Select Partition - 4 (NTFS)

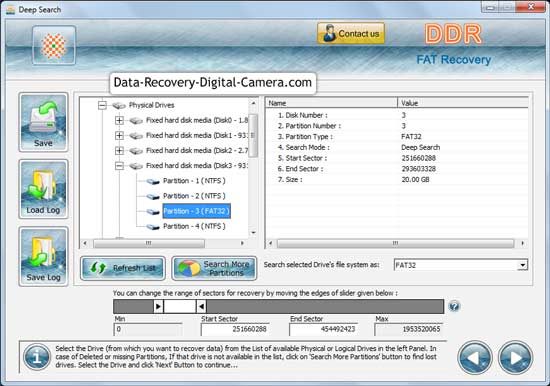pos(194,226)
